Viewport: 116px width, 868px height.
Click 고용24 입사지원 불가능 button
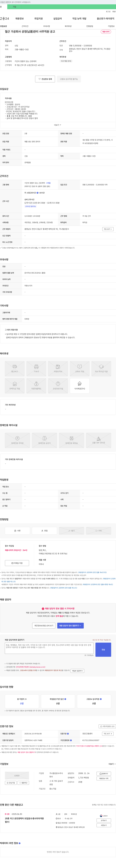point(69,79)
